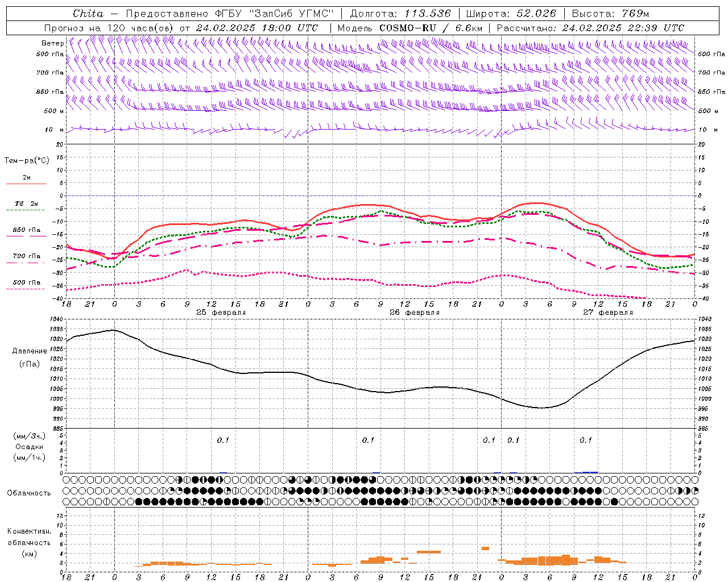Click the "Широта: 52.026" header field
728x582 pixels.
[511, 14]
